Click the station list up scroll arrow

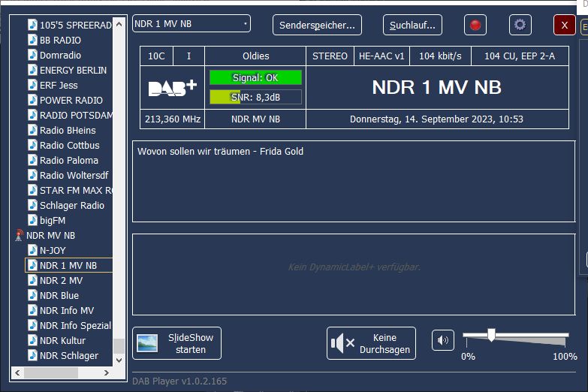pos(119,24)
